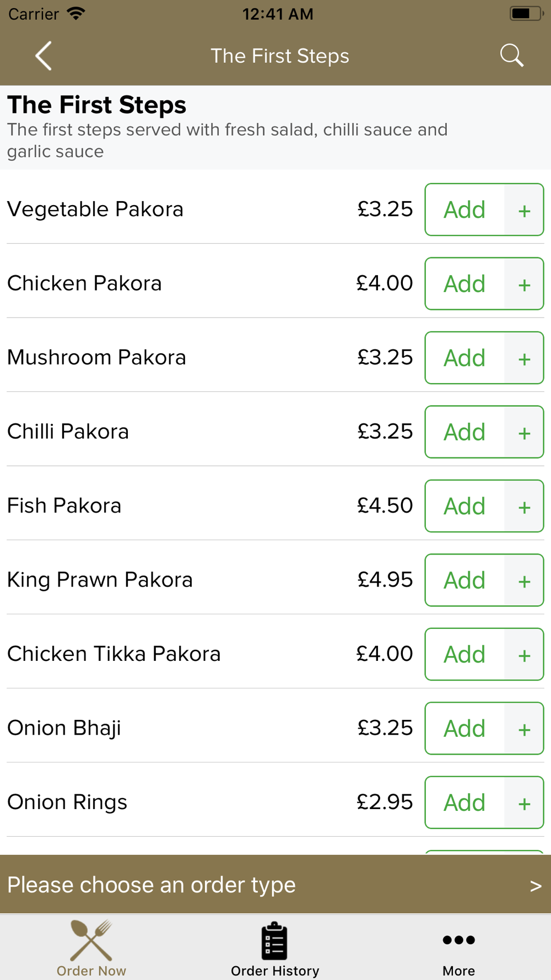Screen dimensions: 551x980
Task: Tap the plus icon for Vegetable Pakora
Action: (x=524, y=210)
